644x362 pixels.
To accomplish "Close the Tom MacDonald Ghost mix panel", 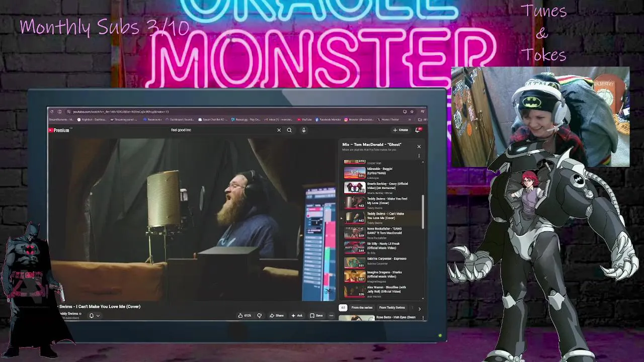I will tap(419, 146).
